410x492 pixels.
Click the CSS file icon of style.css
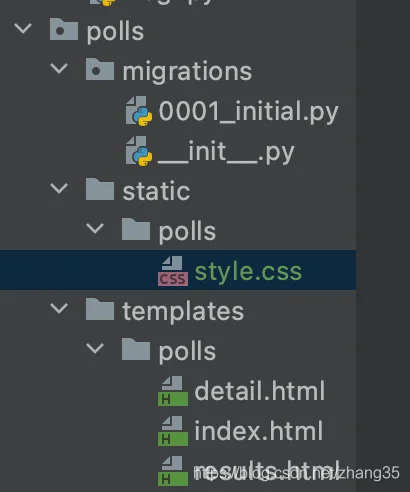pyautogui.click(x=173, y=271)
